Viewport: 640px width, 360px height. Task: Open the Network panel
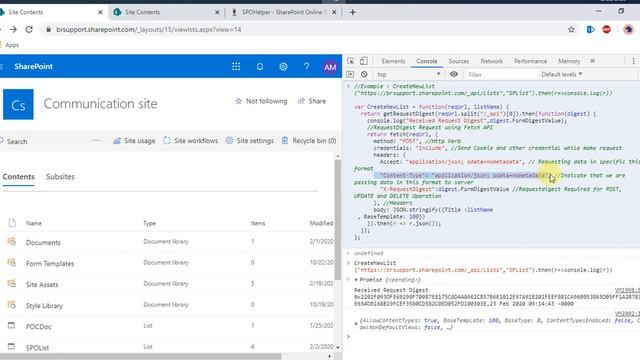coord(491,61)
